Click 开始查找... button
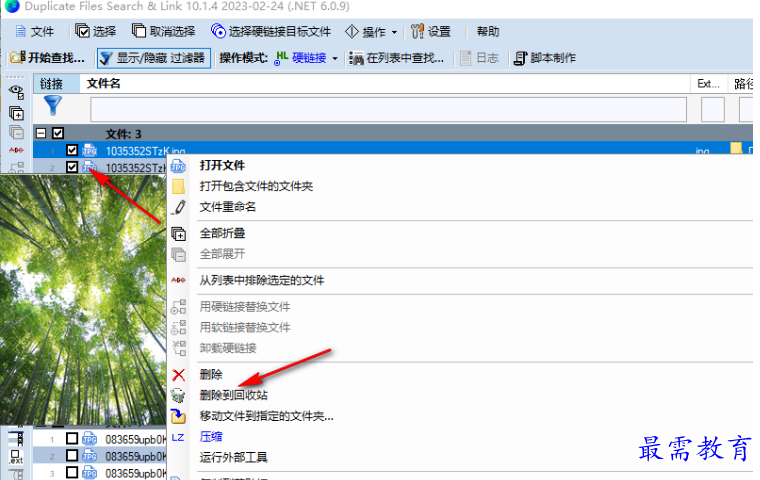 48,58
